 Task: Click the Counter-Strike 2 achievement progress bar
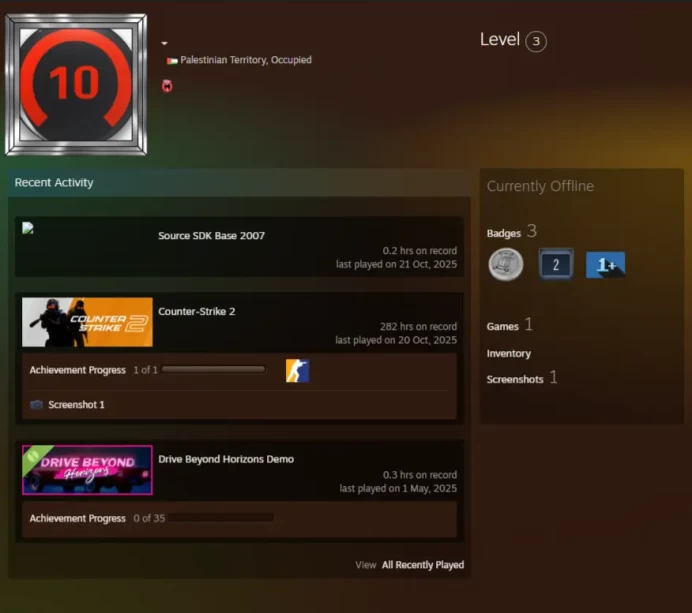pos(214,369)
